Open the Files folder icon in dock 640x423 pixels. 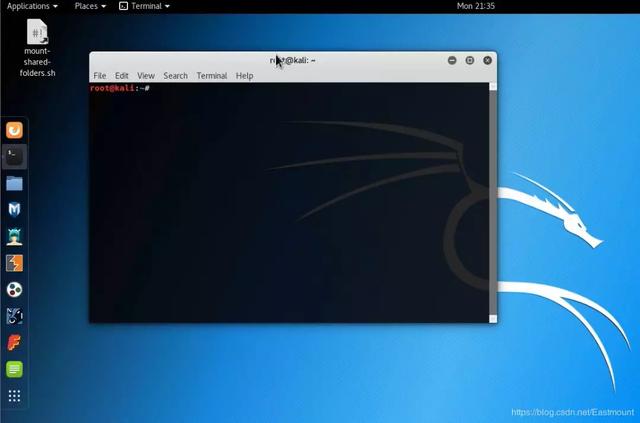coord(14,183)
